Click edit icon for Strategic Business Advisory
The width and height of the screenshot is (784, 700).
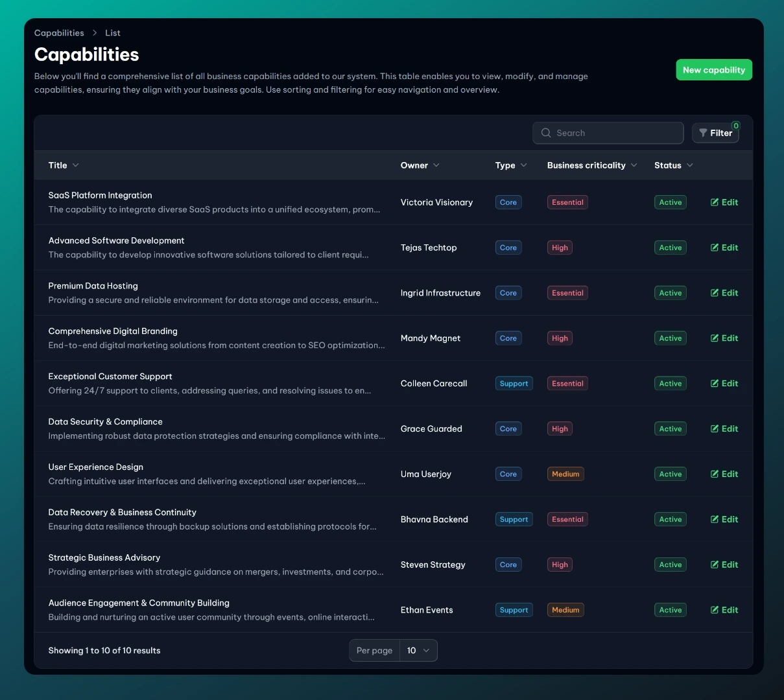[715, 565]
